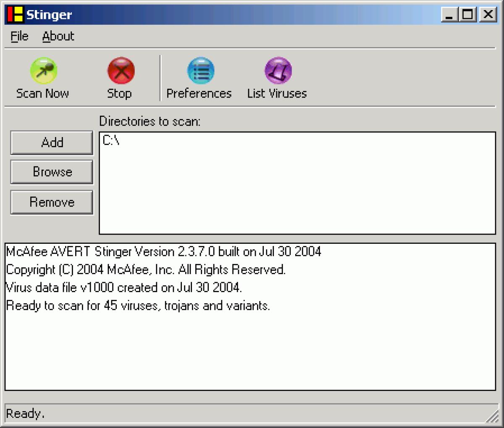Open the Preferences toolbar icon
504x428 pixels.
pos(201,71)
